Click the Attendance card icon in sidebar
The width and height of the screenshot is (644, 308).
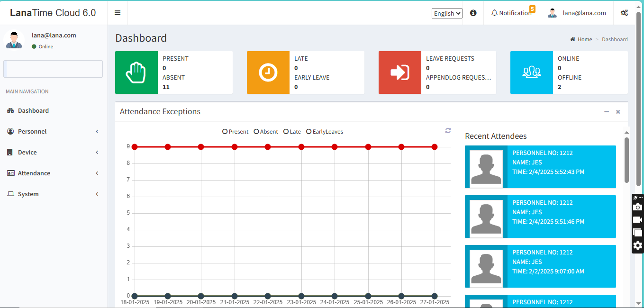point(10,173)
